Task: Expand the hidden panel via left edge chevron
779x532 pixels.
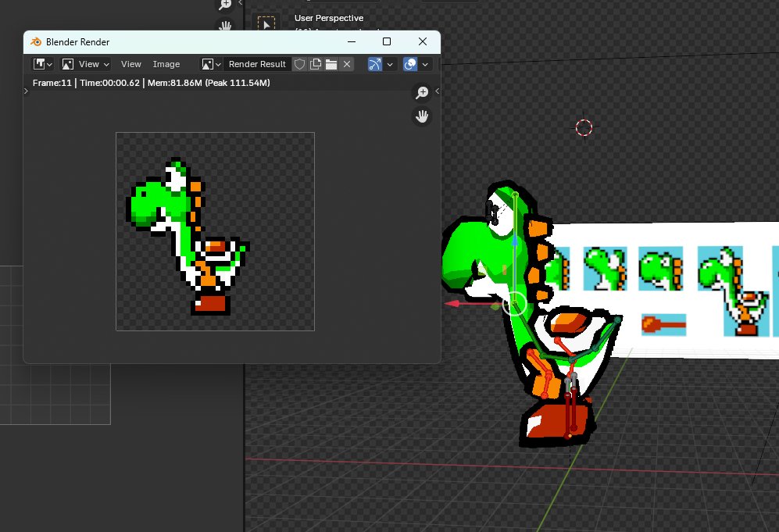Action: pyautogui.click(x=24, y=91)
